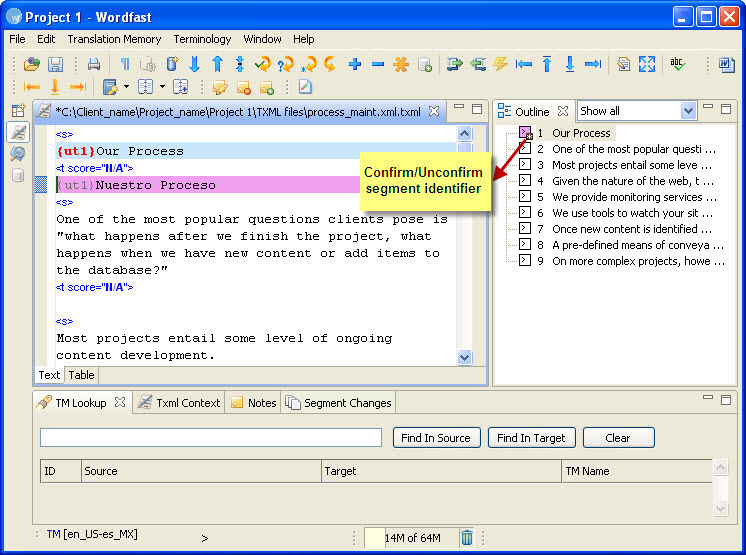The height and width of the screenshot is (555, 746).
Task: Click the blue left arrow with bar icon
Action: click(x=524, y=64)
